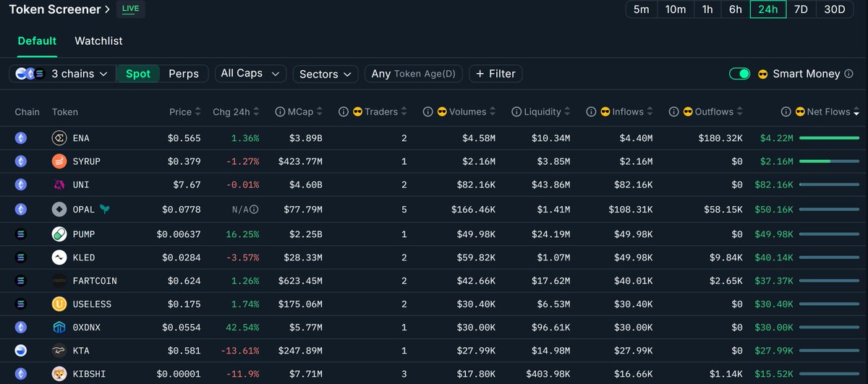Click the info icon beside MCap header

point(280,112)
